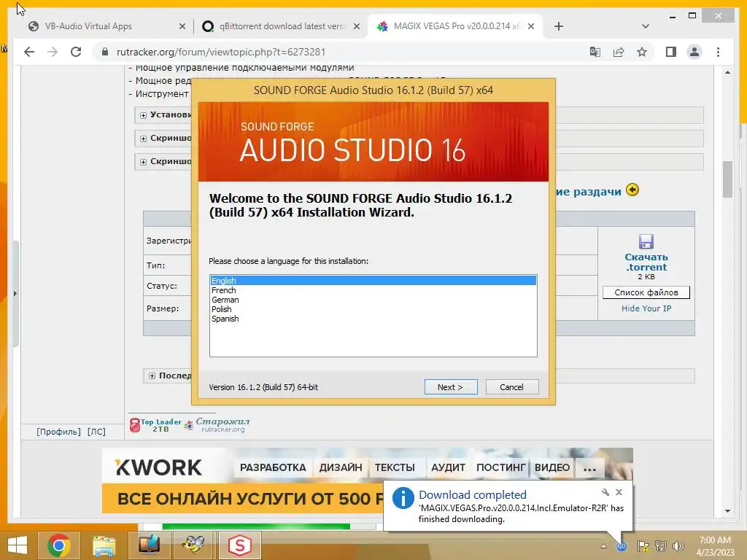Open Chrome's three-dot menu
The height and width of the screenshot is (560, 747).
coord(718,52)
